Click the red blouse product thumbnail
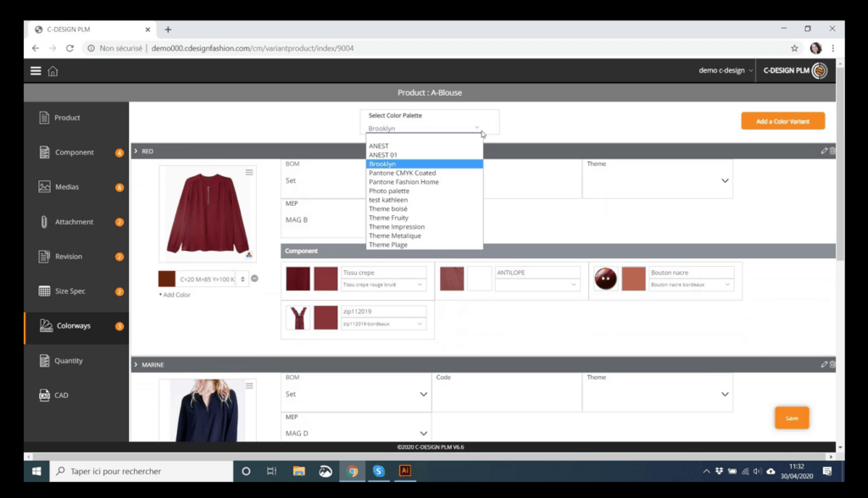This screenshot has height=498, width=868. [202, 212]
